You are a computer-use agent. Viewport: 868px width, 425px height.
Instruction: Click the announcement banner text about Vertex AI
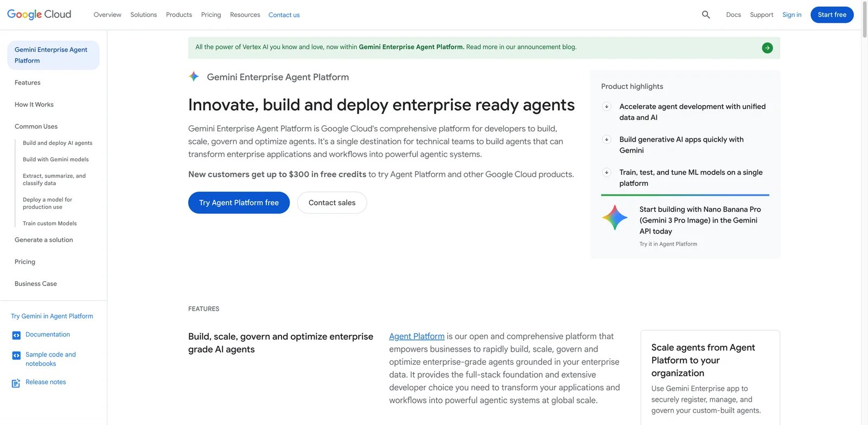coord(386,47)
